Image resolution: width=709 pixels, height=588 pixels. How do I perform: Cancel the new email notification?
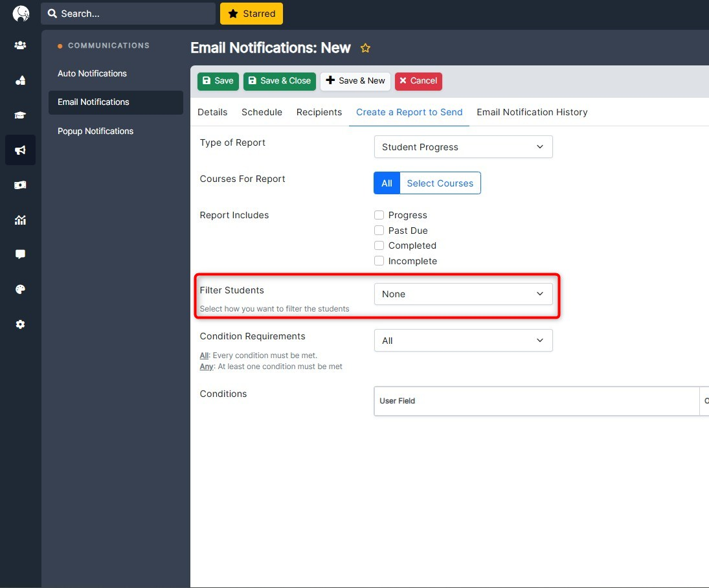419,82
